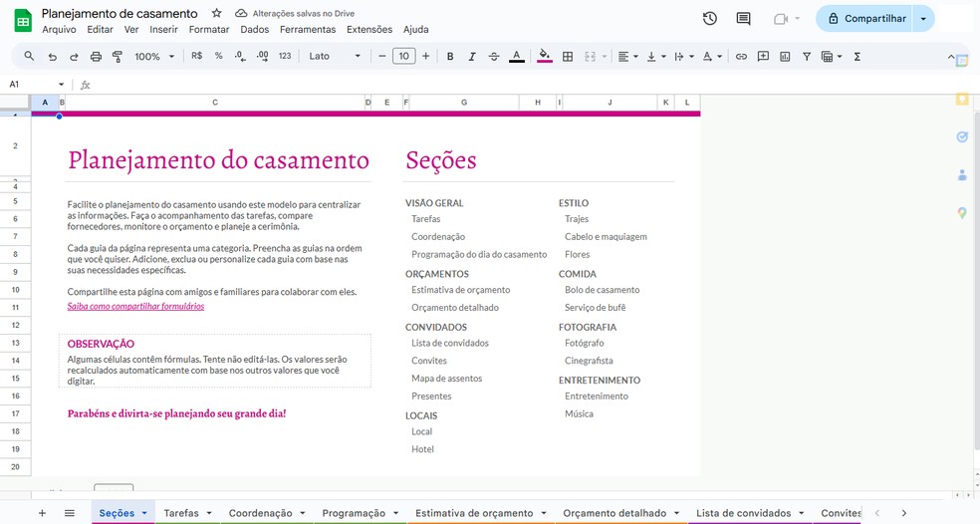Open the Borders tool in the toolbar
The image size is (980, 524).
click(568, 57)
